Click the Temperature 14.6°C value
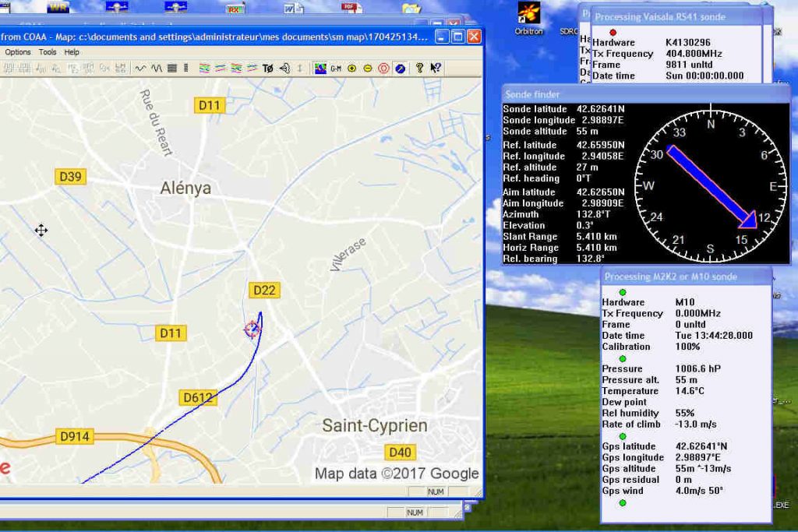Image resolution: width=798 pixels, height=532 pixels. point(690,390)
